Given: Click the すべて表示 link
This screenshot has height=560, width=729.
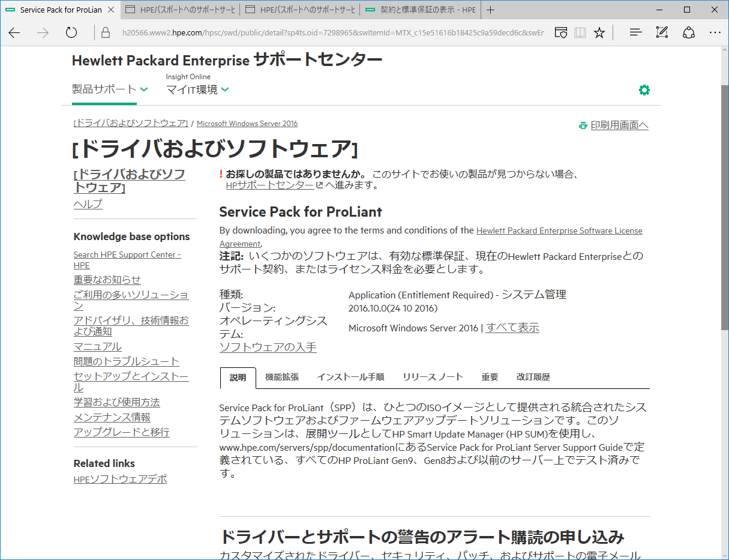Looking at the screenshot, I should [512, 328].
